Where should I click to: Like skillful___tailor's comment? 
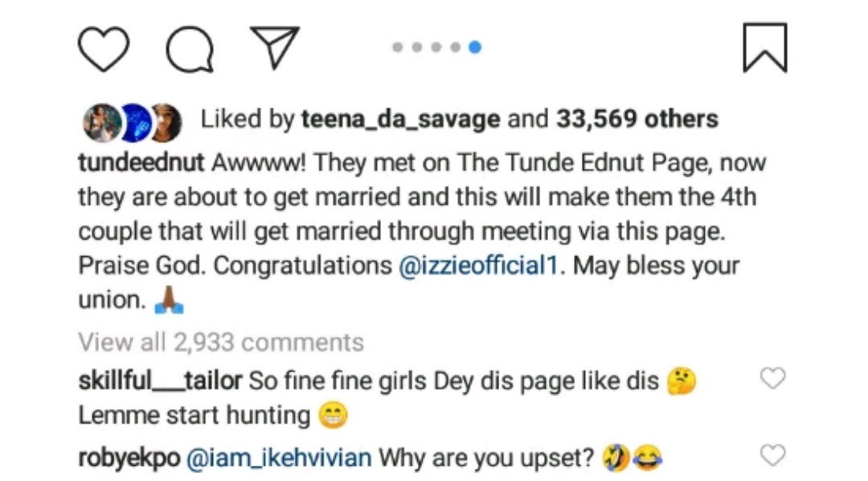(772, 378)
